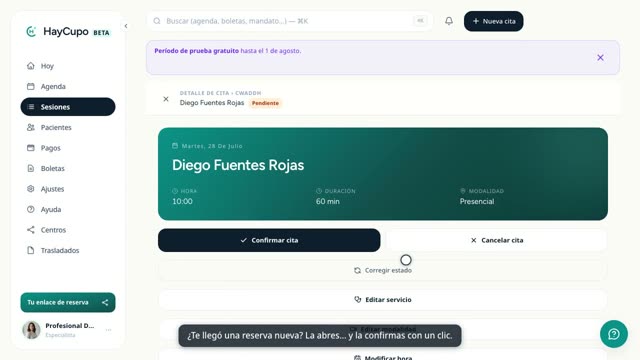Click the Trasladados file icon
The width and height of the screenshot is (640, 360).
point(31,250)
